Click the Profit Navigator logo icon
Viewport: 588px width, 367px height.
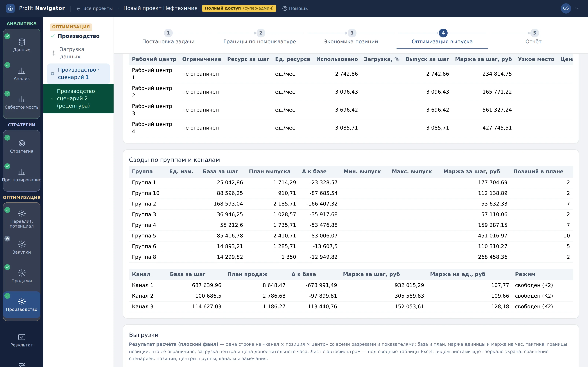tap(10, 8)
